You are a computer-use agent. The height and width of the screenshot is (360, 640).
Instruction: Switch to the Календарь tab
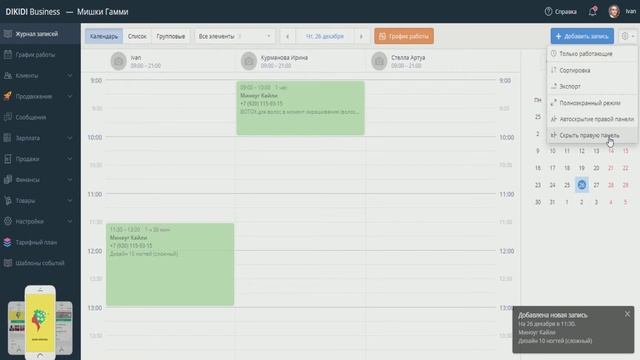click(x=104, y=36)
